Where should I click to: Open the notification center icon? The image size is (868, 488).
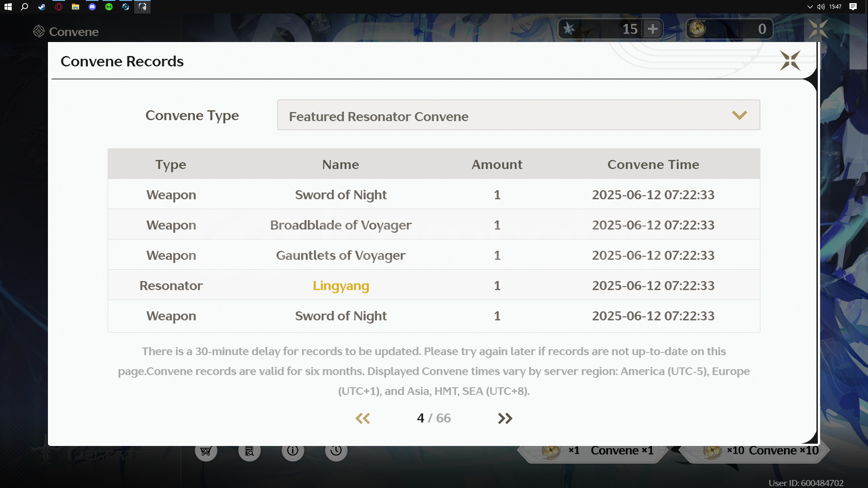click(853, 7)
